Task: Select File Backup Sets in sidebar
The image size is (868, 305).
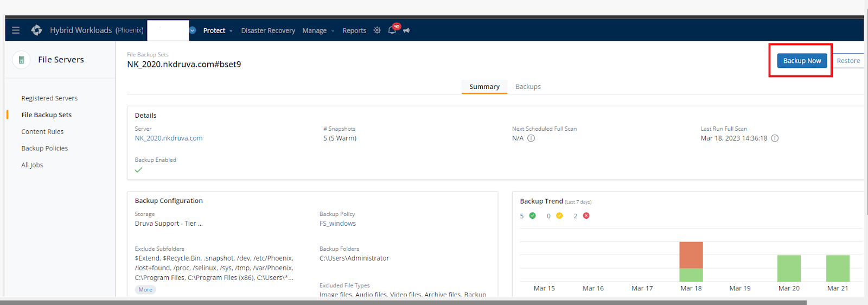Action: click(x=46, y=115)
